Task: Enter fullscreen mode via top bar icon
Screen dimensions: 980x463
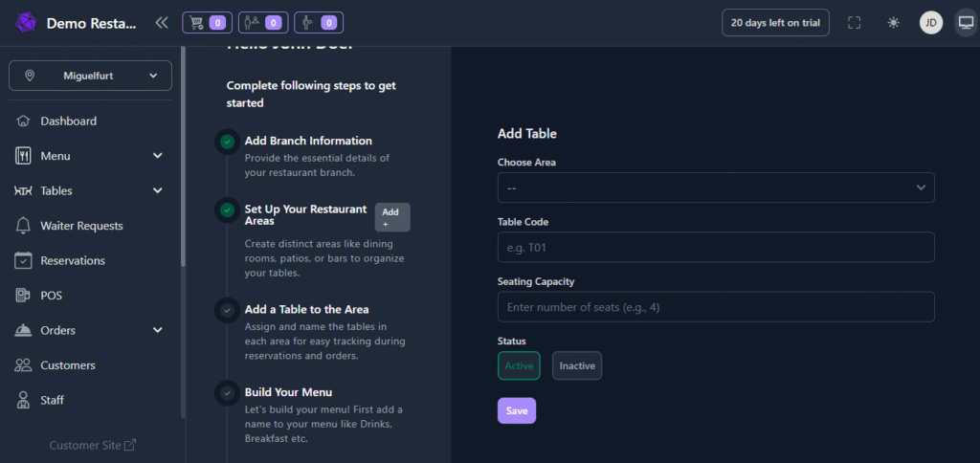Action: 854,23
